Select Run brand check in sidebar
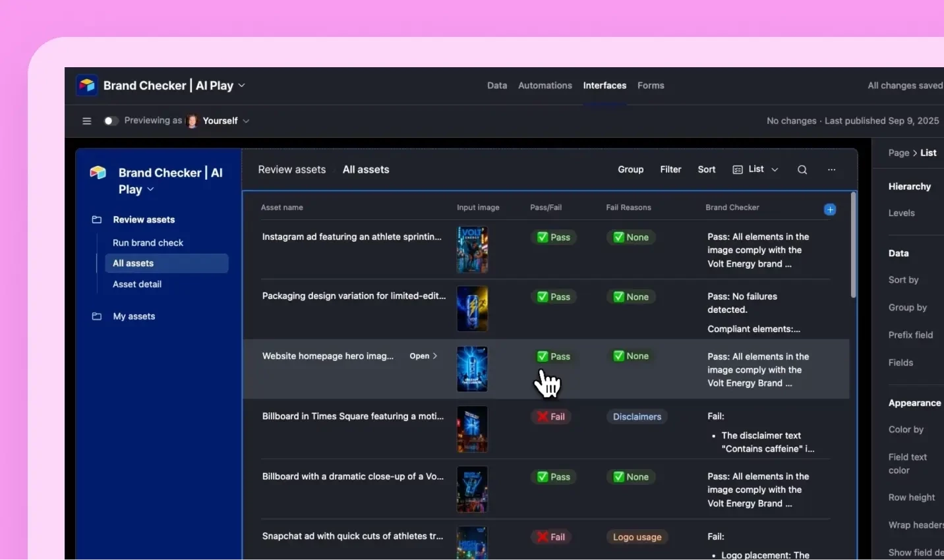The width and height of the screenshot is (944, 560). pyautogui.click(x=148, y=243)
